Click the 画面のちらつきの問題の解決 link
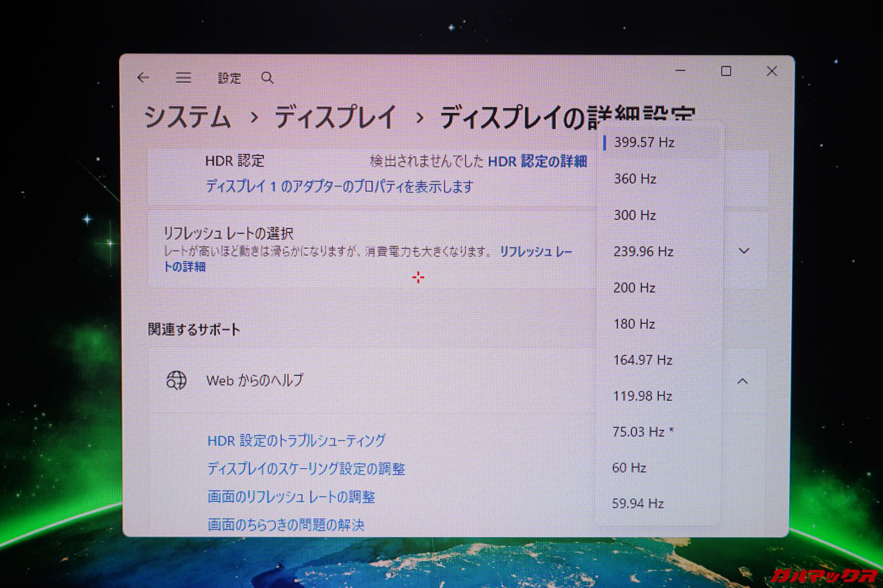Image resolution: width=883 pixels, height=588 pixels. click(286, 525)
